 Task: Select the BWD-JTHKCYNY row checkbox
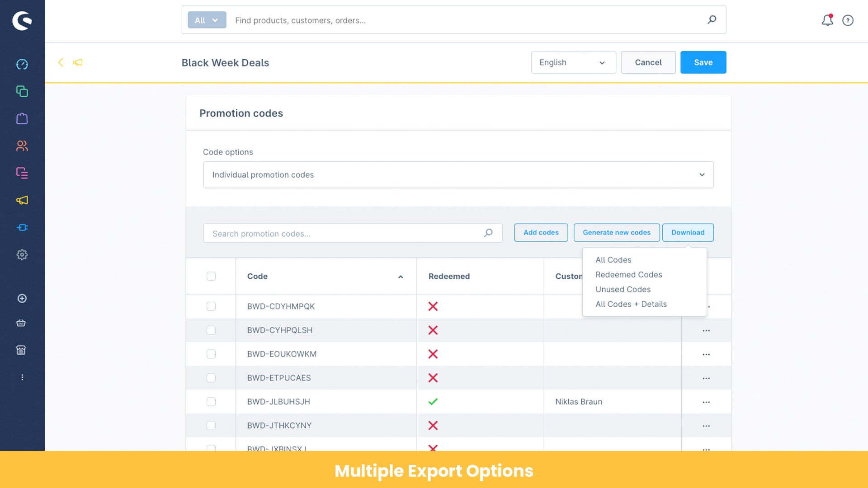click(211, 426)
